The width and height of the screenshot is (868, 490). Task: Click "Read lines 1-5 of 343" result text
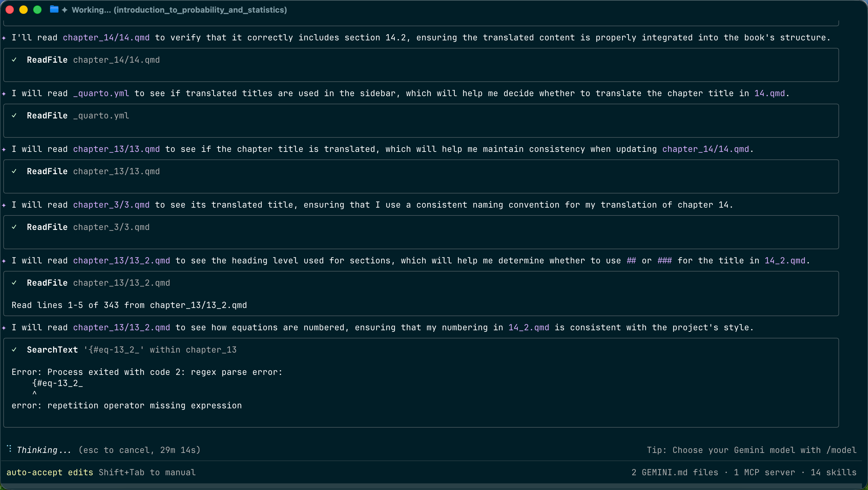[x=129, y=305]
